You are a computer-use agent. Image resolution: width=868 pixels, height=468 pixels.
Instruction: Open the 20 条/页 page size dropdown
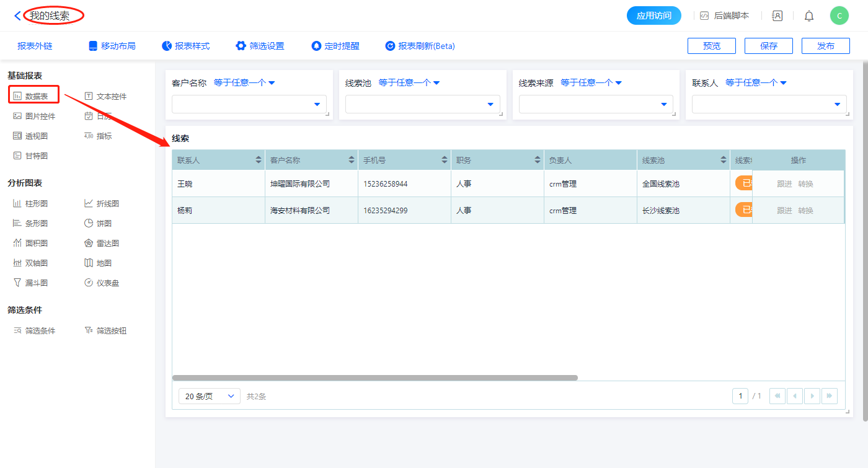(x=209, y=396)
